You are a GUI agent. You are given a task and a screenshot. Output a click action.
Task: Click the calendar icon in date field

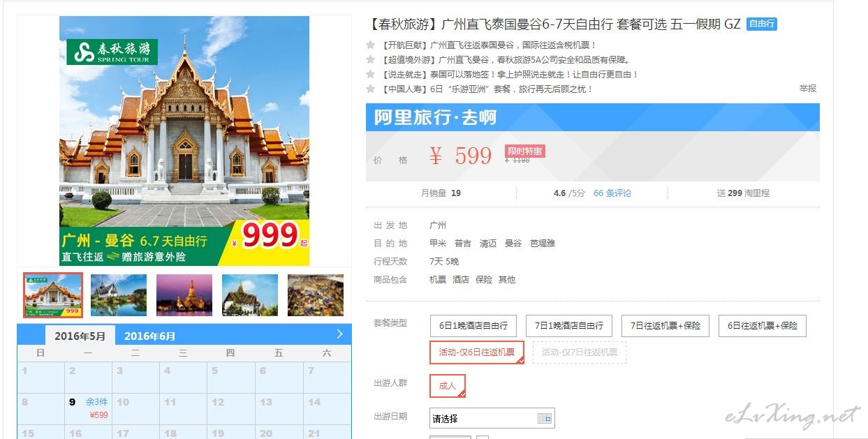(x=545, y=418)
